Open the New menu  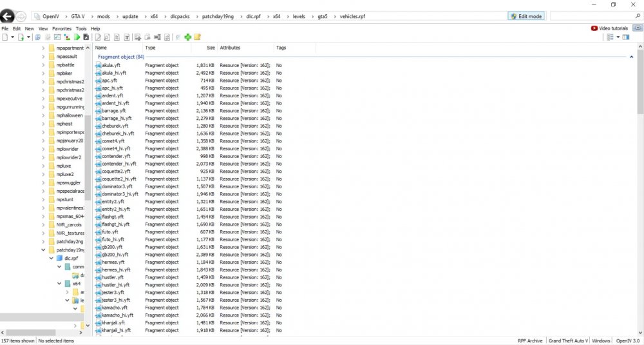coord(30,29)
